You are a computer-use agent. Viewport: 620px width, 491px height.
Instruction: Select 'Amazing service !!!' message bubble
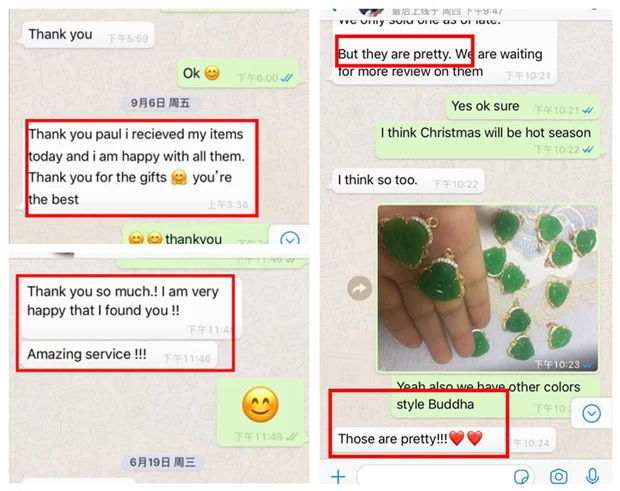119,354
